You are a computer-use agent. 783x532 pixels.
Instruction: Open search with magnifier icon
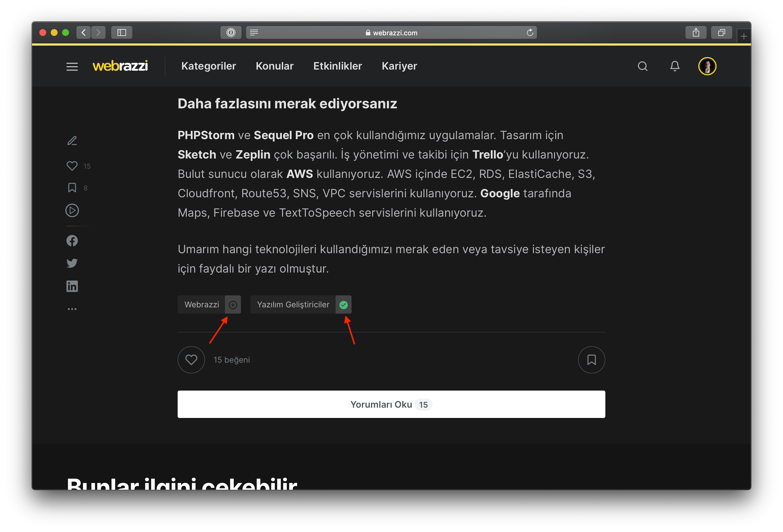click(x=642, y=66)
